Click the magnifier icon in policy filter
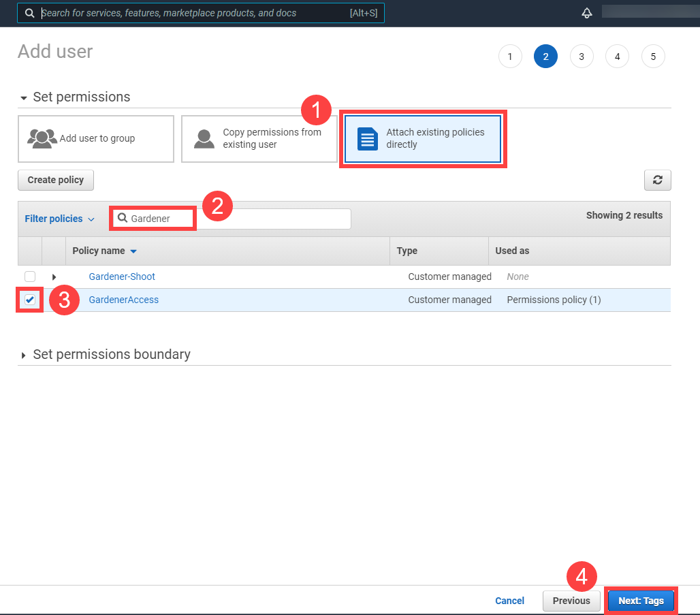This screenshot has height=615, width=700. 123,219
